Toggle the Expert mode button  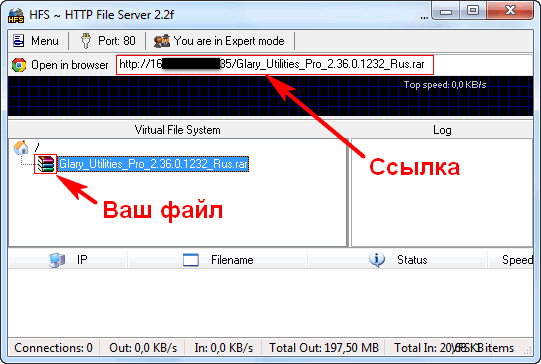click(219, 41)
